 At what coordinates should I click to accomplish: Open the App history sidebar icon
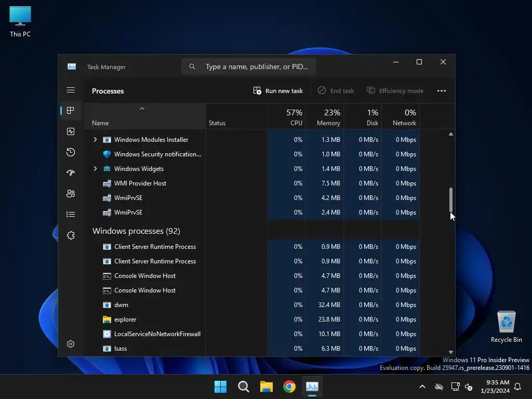tap(71, 152)
